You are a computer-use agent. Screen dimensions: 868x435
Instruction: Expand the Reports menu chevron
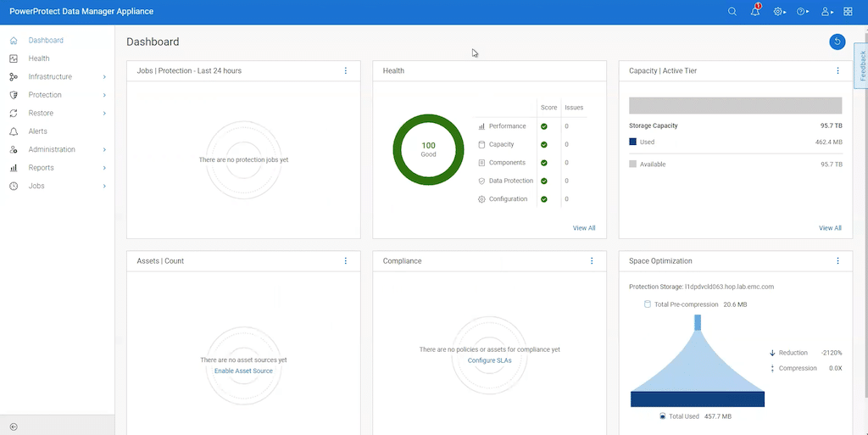click(x=104, y=168)
